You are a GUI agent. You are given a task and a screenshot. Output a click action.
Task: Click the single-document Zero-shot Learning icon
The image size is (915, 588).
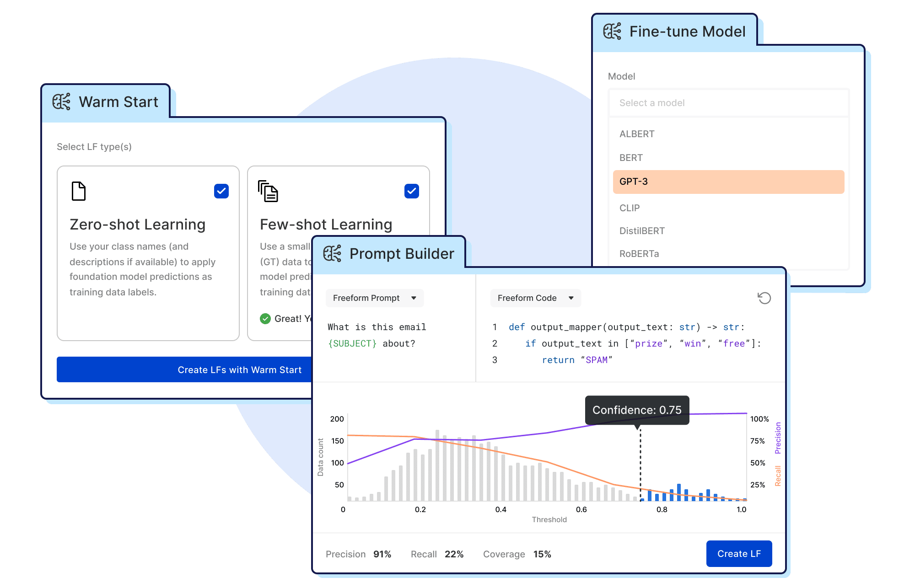tap(79, 191)
